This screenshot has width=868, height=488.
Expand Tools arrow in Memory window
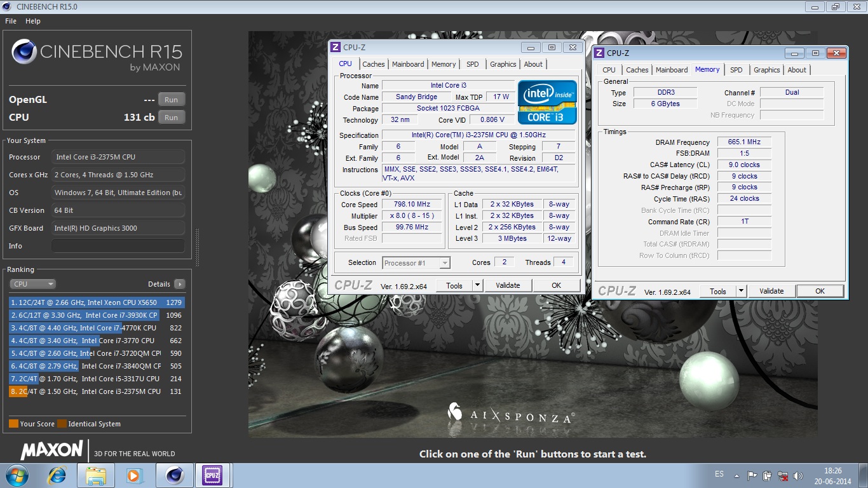point(742,292)
